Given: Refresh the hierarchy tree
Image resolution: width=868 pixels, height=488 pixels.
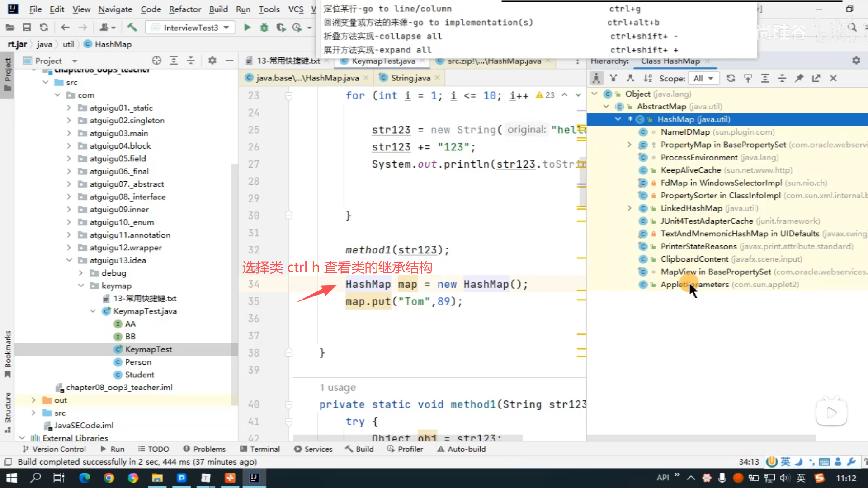Looking at the screenshot, I should coord(731,78).
